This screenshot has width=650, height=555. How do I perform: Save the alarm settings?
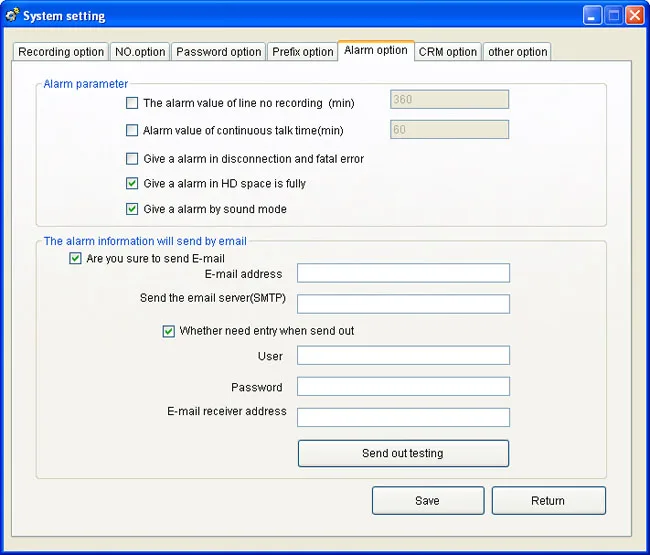428,501
